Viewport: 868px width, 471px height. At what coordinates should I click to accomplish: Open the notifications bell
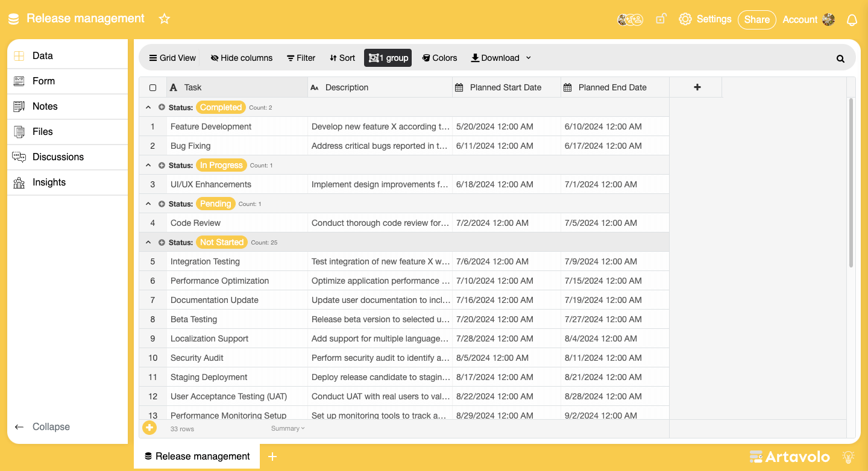[852, 20]
